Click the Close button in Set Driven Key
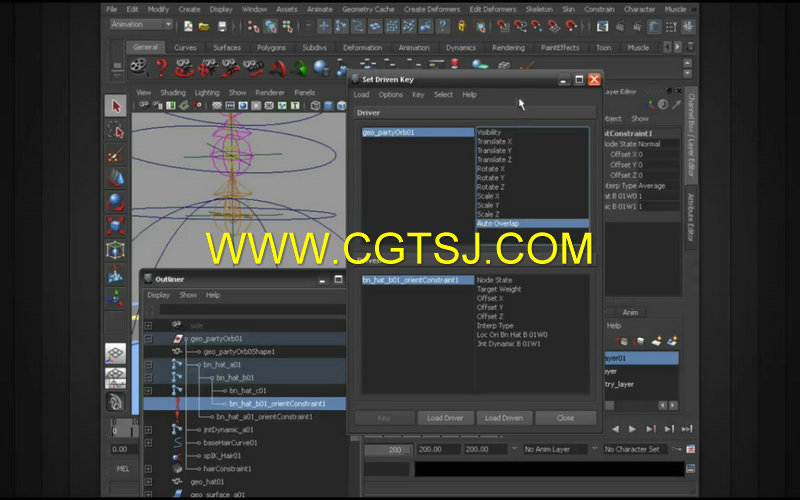Viewport: 800px width, 500px height. (x=565, y=418)
